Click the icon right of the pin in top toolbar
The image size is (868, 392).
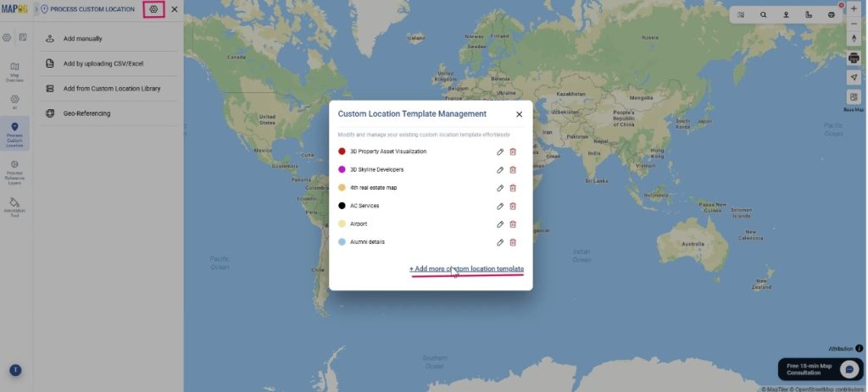click(x=809, y=15)
